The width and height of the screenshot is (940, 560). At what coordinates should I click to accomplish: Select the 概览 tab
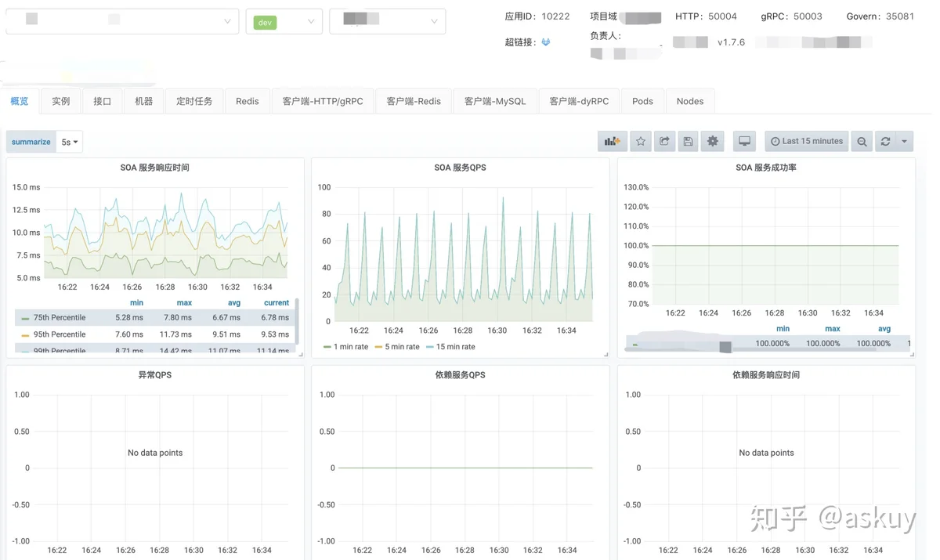(20, 101)
